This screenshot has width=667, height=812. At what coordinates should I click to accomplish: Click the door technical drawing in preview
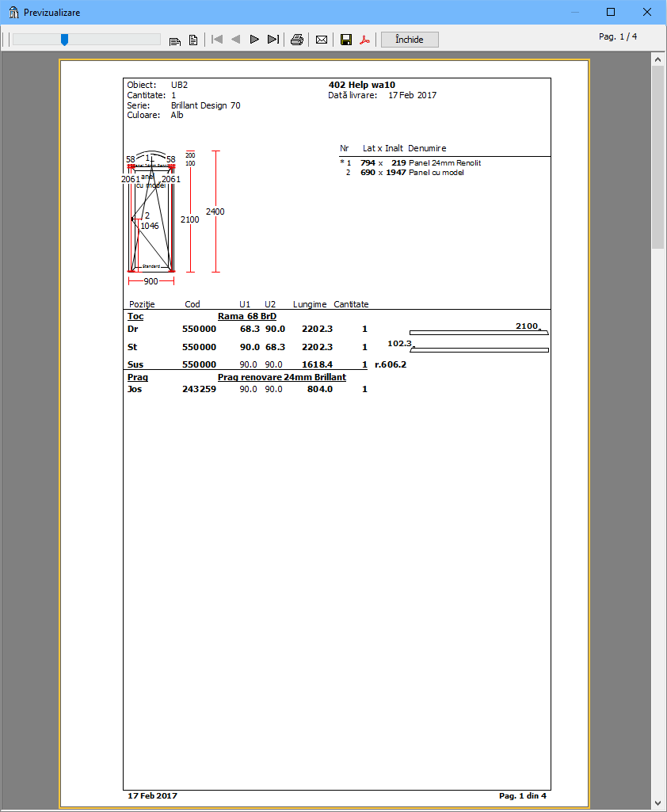point(151,214)
